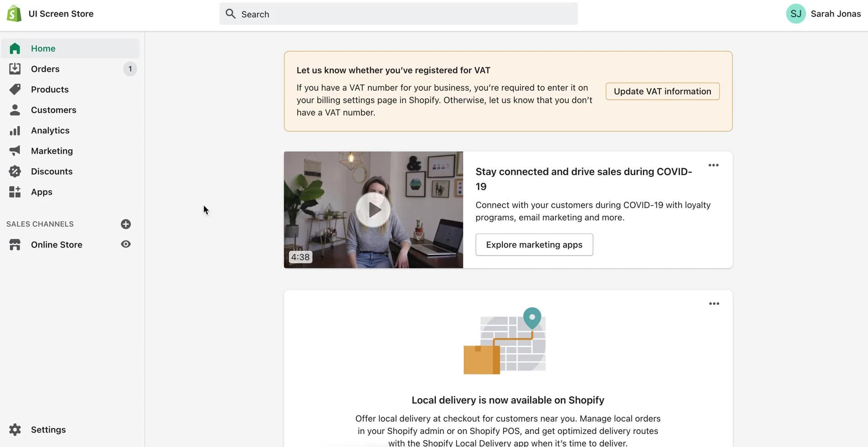Play the COVID-19 marketing video
868x447 pixels.
pos(373,210)
